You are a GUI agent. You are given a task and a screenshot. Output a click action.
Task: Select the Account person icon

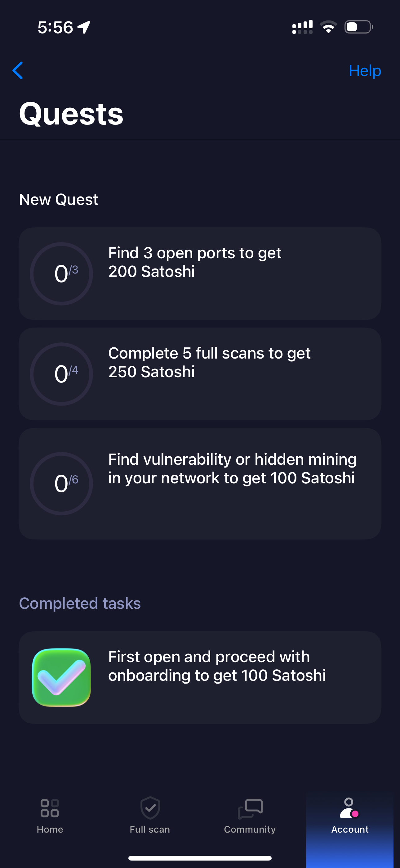click(x=349, y=808)
